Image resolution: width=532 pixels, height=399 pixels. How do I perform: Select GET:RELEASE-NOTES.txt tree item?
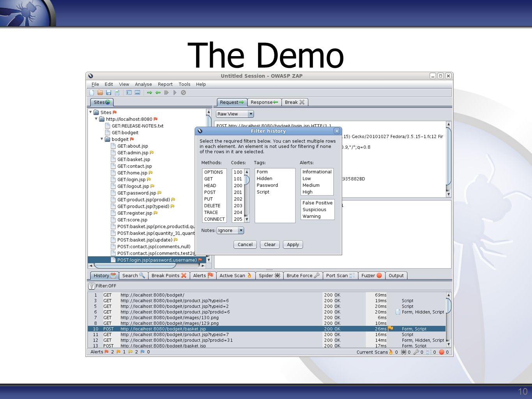point(134,126)
